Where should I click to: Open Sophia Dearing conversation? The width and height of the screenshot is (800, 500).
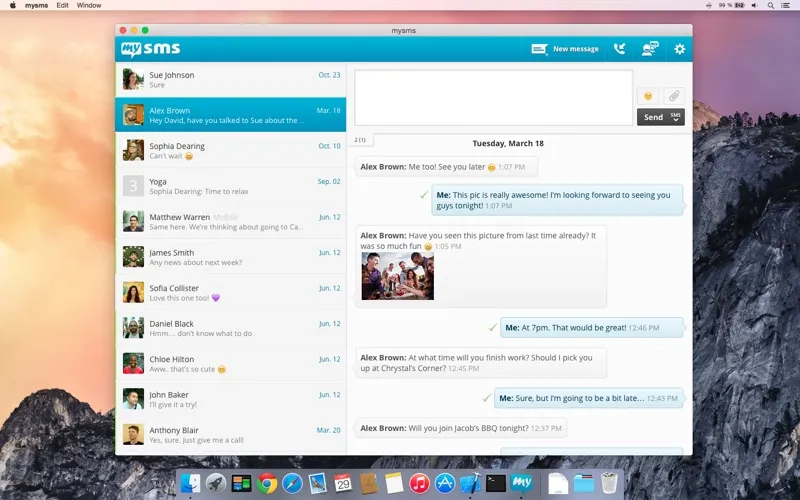point(231,151)
